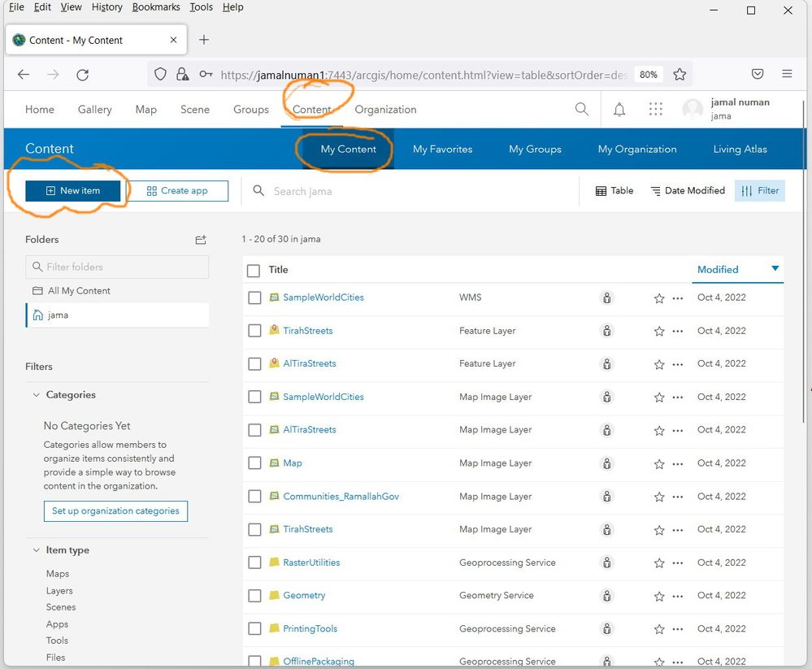Open the Communities_RamallahGov item link
Screen dimensions: 812x669
point(341,496)
